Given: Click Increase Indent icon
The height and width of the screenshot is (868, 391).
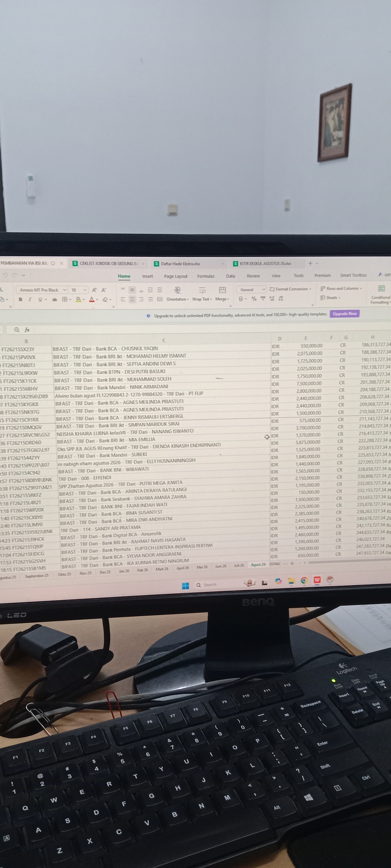Looking at the screenshot, I should [x=160, y=290].
